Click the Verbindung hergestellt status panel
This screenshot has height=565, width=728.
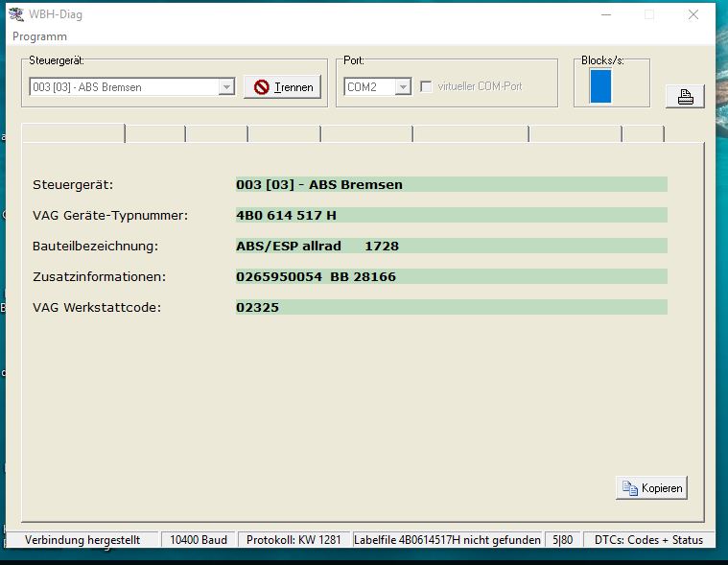[x=82, y=540]
